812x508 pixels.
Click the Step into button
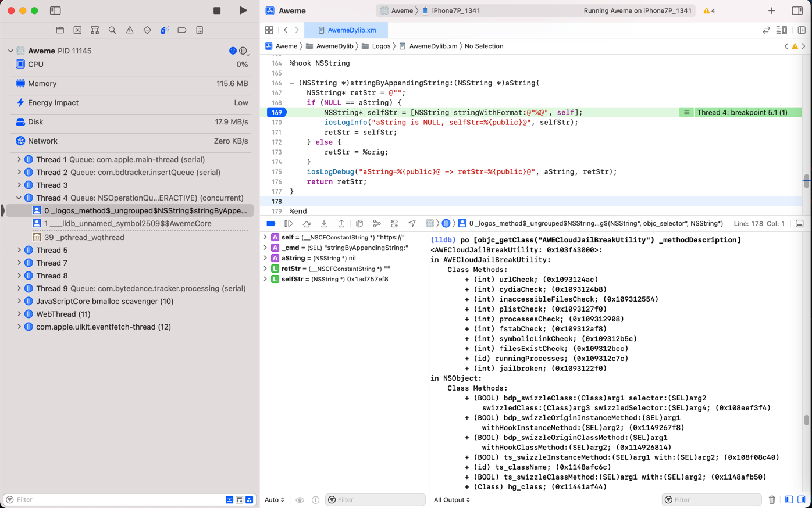(x=324, y=224)
